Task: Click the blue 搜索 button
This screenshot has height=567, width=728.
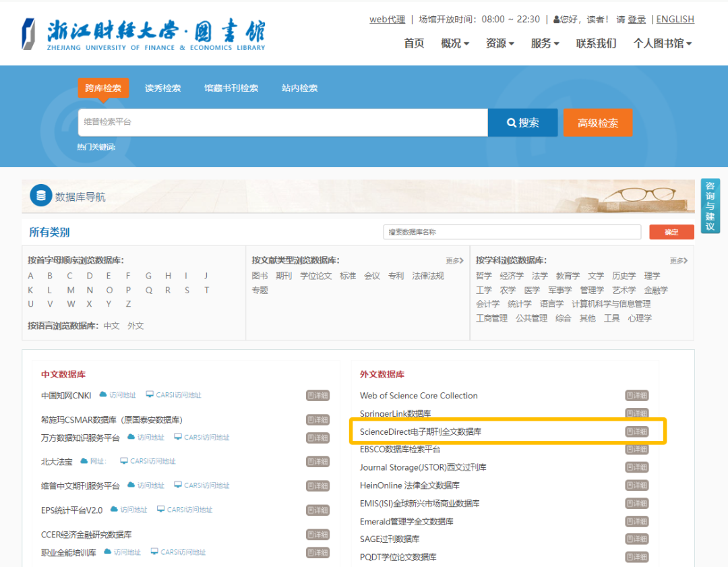Action: (523, 123)
